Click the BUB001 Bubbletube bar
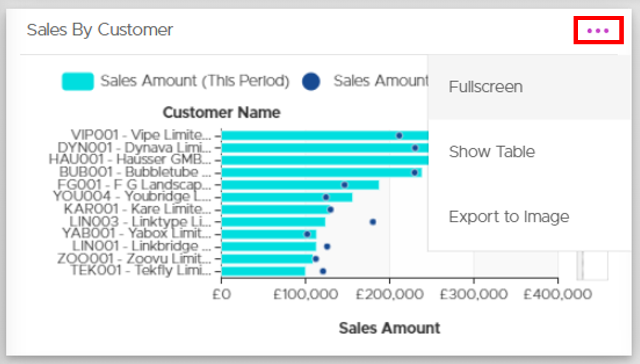 [322, 172]
